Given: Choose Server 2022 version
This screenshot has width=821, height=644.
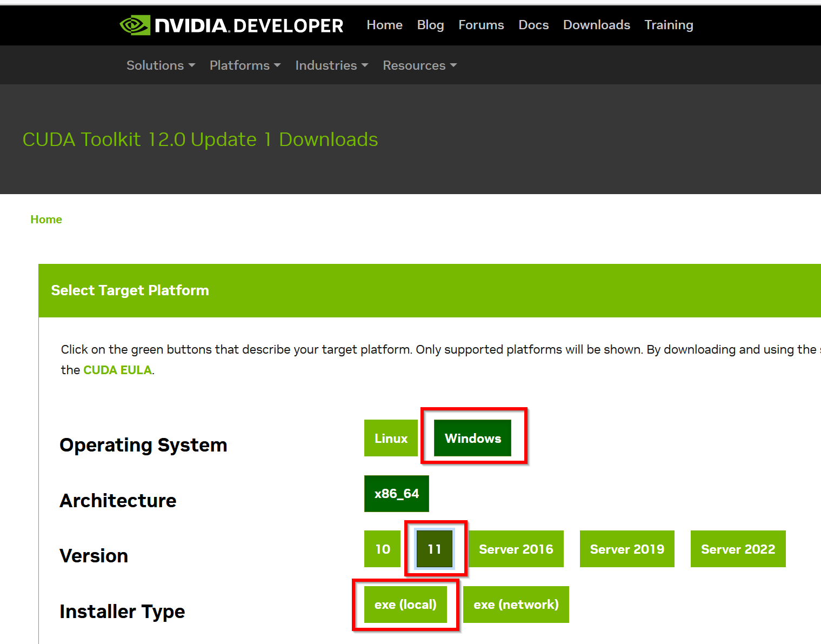Looking at the screenshot, I should tap(738, 549).
